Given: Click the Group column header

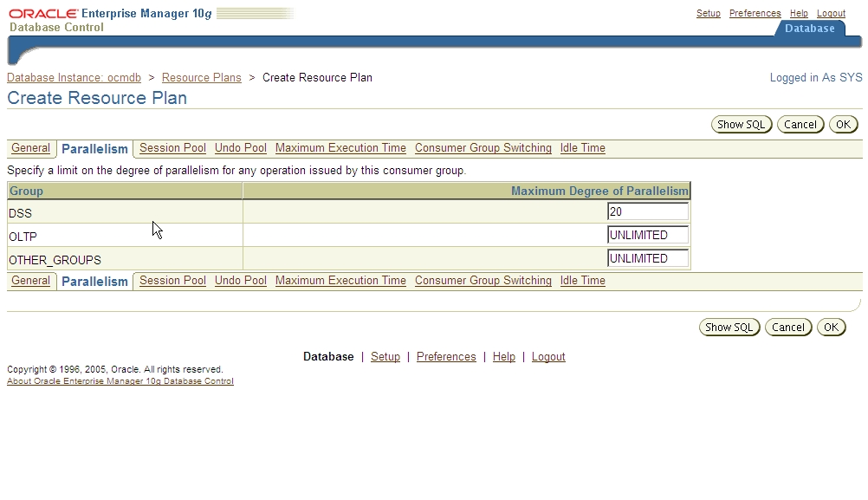Looking at the screenshot, I should (125, 191).
